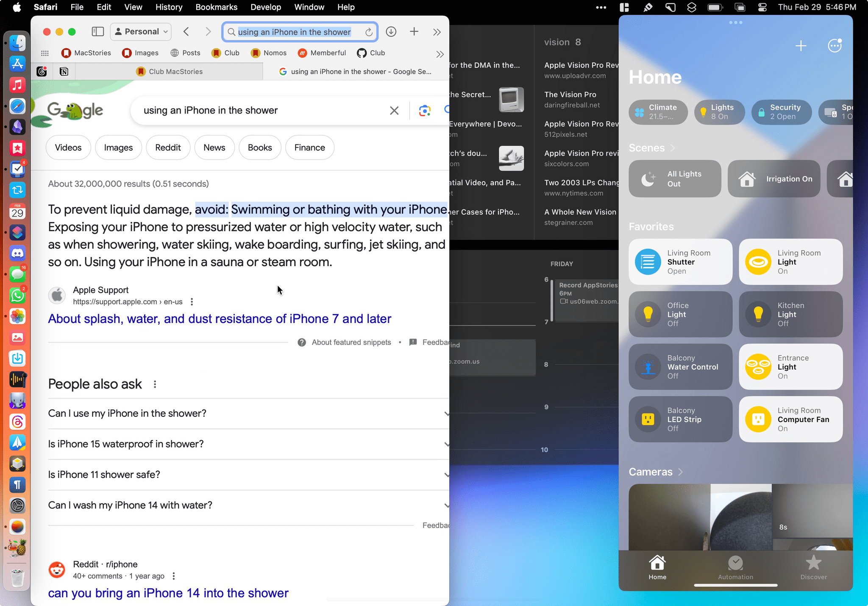The width and height of the screenshot is (868, 606).
Task: Open the History menu
Action: (x=169, y=7)
